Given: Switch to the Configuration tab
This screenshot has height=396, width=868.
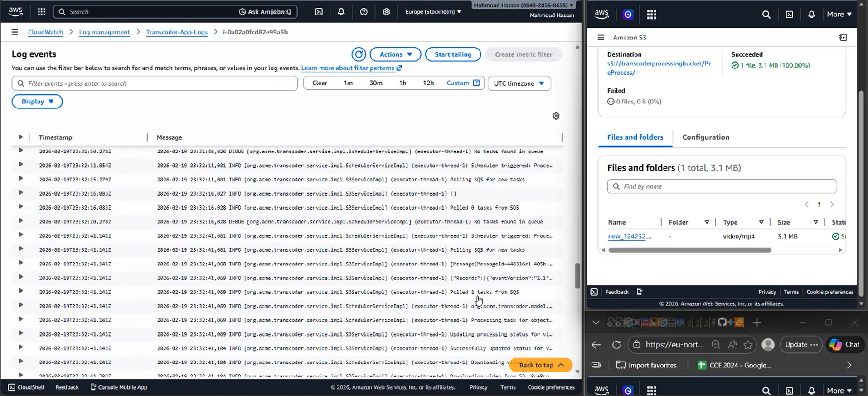Looking at the screenshot, I should [x=706, y=137].
